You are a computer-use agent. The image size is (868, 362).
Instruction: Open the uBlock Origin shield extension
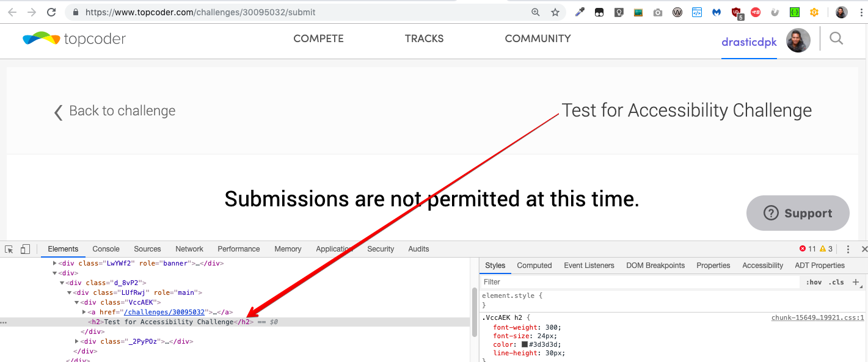737,13
